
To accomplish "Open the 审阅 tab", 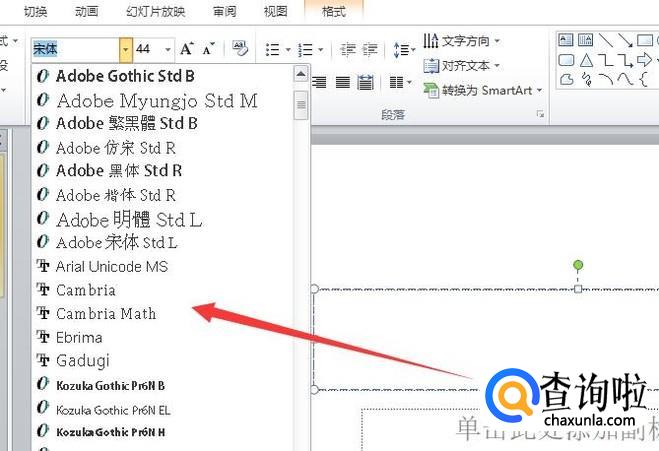I will coord(224,11).
